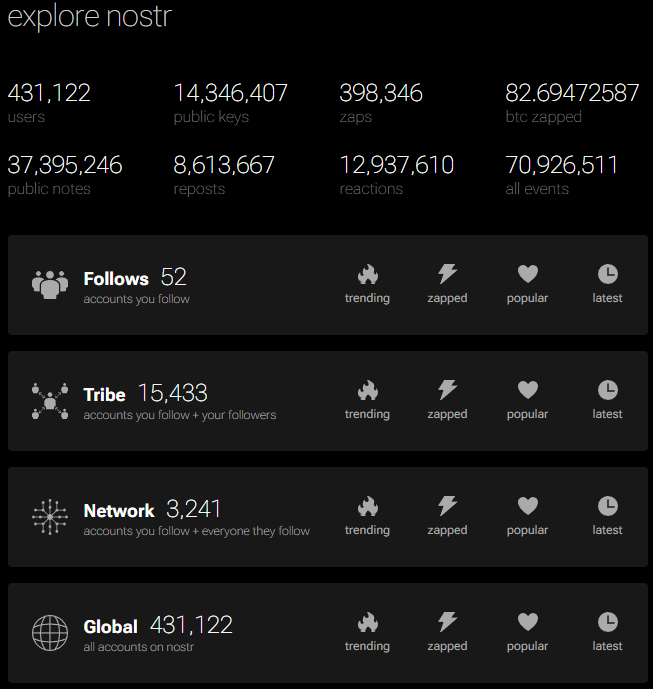View latest clock icon in Network row
The height and width of the screenshot is (689, 653).
[607, 506]
